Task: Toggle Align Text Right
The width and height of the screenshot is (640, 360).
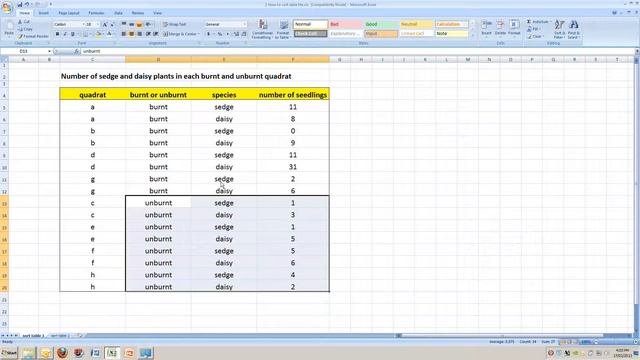Action: pyautogui.click(x=139, y=34)
